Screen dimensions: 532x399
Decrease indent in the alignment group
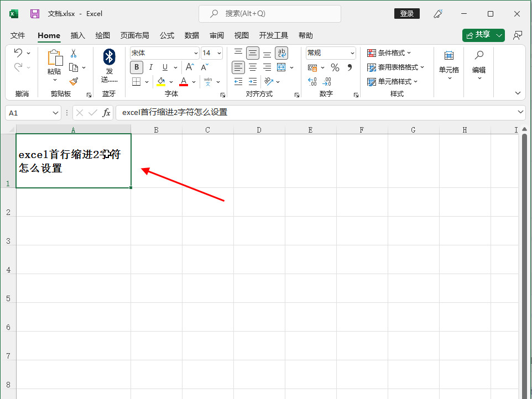(238, 81)
